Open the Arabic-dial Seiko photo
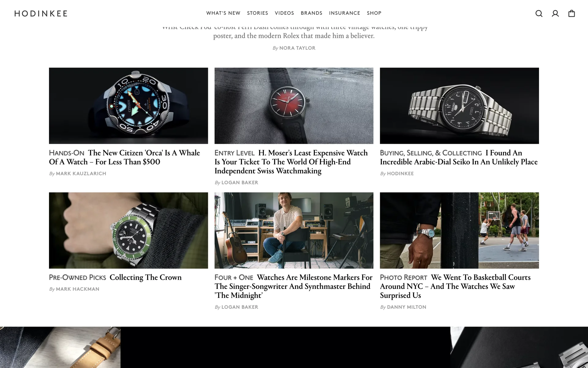Viewport: 588px width, 368px height. pos(459,106)
